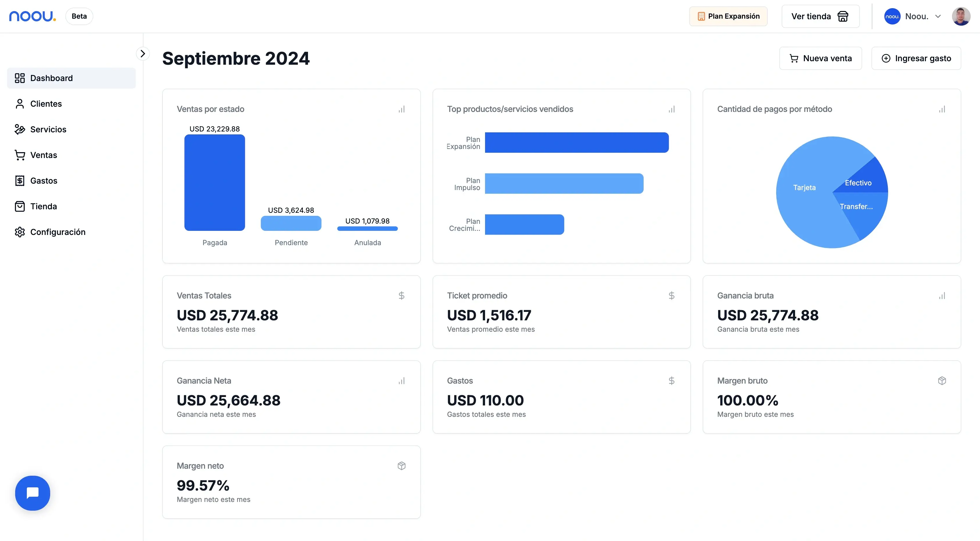Open Ventas using the cart icon

click(x=20, y=155)
